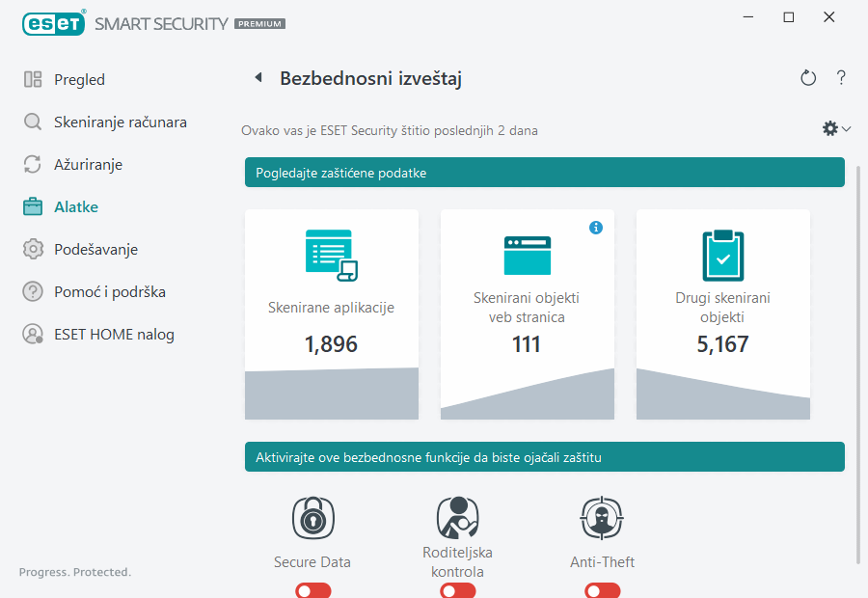Click the Alatke sidebar icon
The width and height of the screenshot is (868, 598).
[x=33, y=206]
